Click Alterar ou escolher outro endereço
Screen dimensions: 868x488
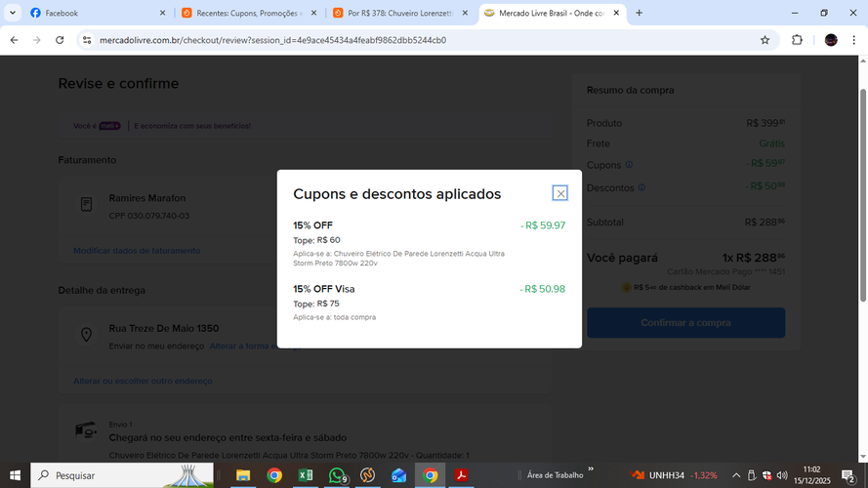[143, 381]
